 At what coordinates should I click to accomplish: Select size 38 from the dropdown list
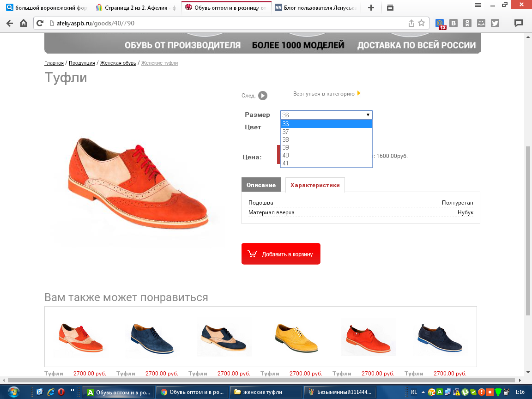click(x=285, y=139)
